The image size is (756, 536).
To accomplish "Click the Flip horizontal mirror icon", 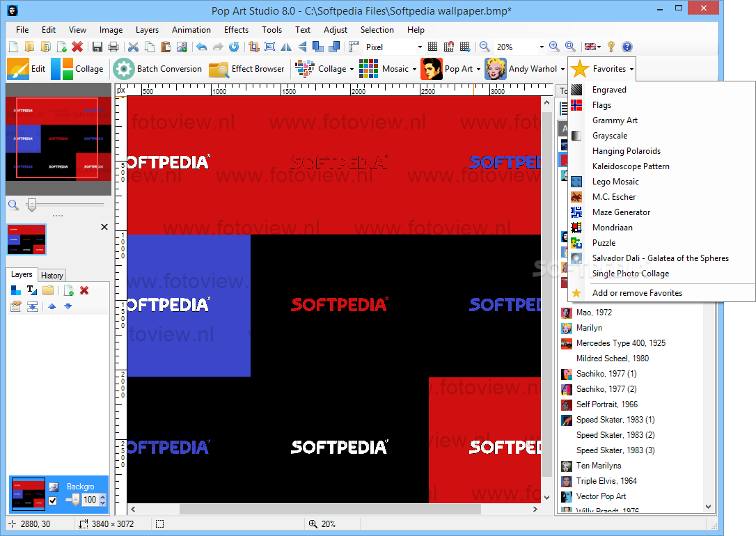I will click(x=286, y=47).
